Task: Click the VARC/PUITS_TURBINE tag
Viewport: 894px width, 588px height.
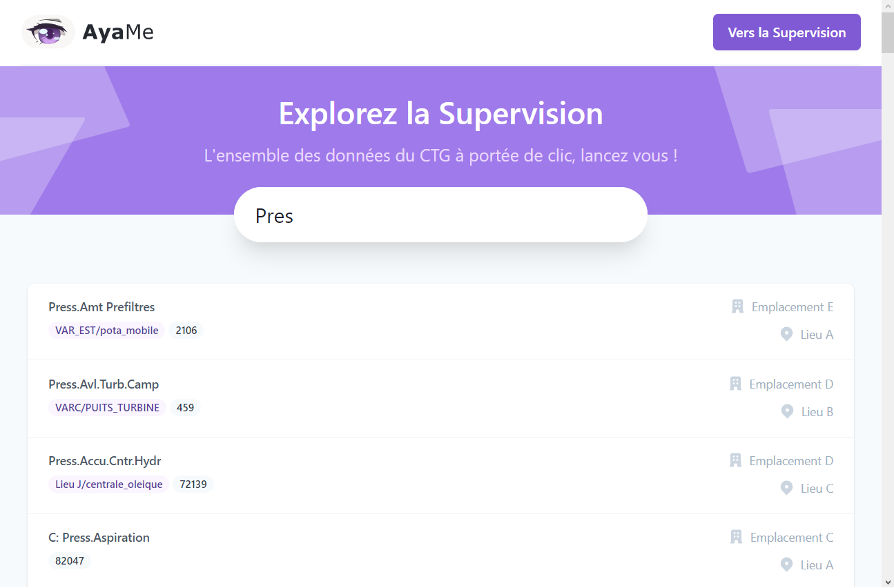Action: coord(108,408)
